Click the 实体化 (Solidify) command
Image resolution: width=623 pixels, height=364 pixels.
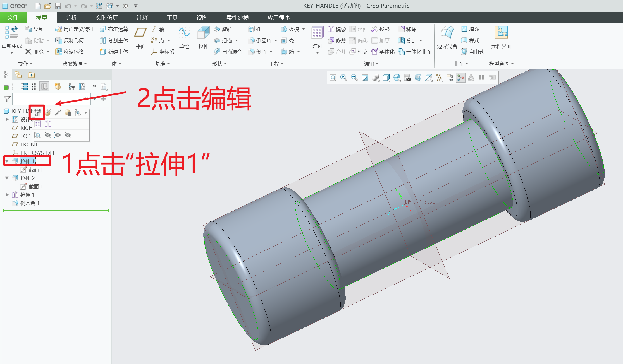point(383,51)
